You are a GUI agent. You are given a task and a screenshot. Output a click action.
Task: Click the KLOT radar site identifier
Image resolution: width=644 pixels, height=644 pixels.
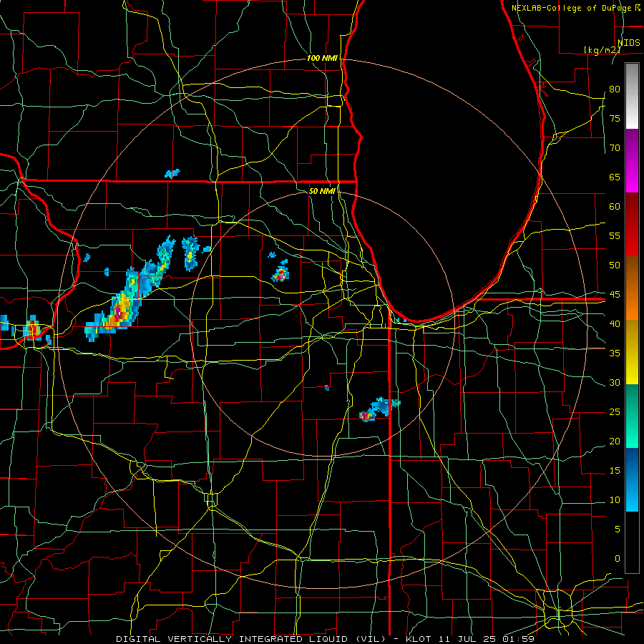[x=418, y=639]
